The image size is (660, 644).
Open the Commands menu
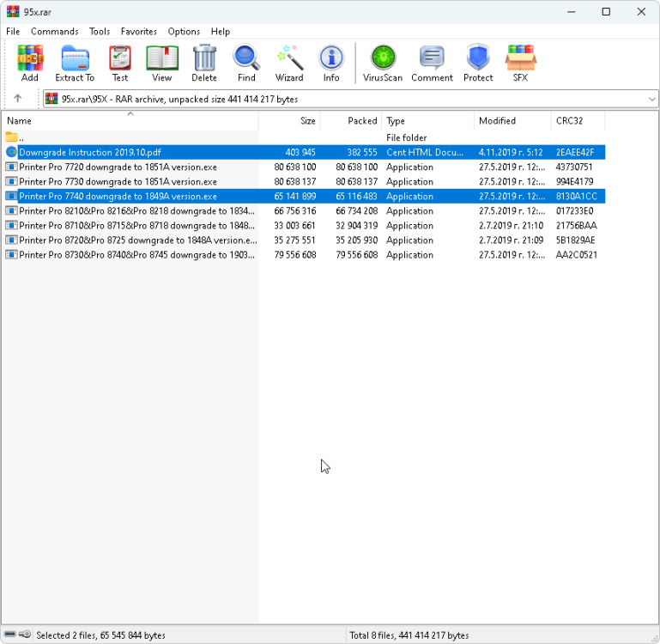point(55,32)
